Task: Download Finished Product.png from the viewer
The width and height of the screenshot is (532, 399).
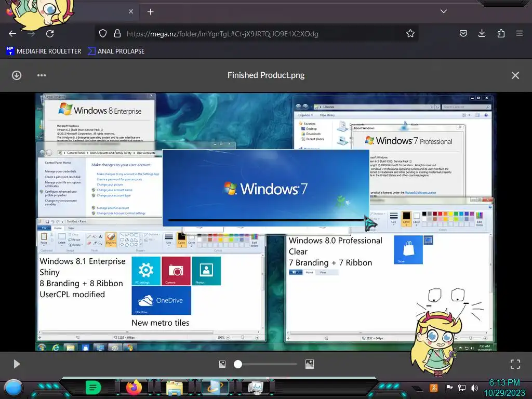Action: point(17,75)
